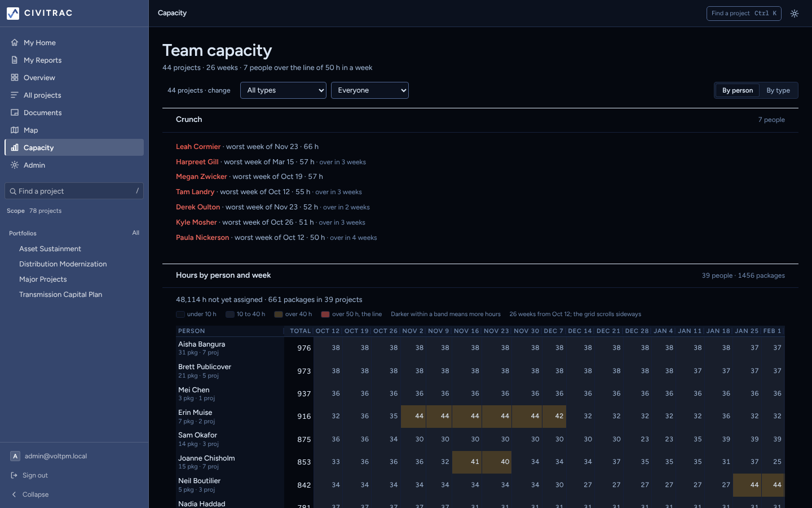
Task: Click the TOTAL column header
Action: coord(300,331)
